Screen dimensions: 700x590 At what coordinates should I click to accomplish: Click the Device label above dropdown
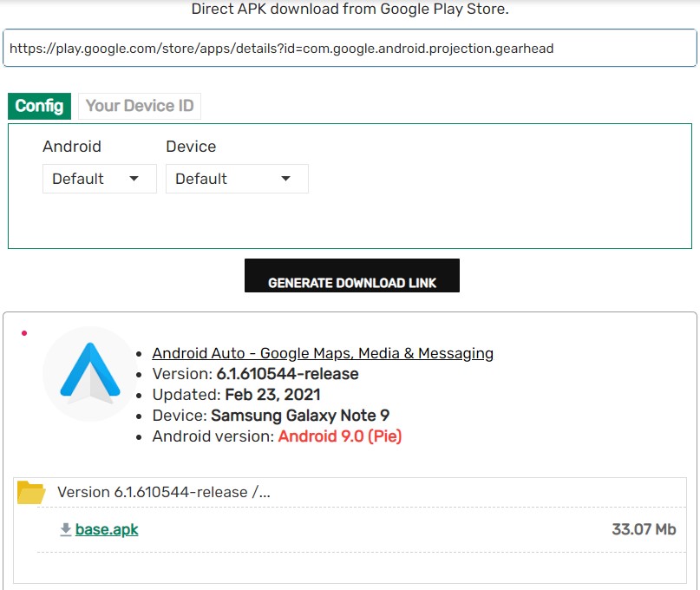pos(191,147)
